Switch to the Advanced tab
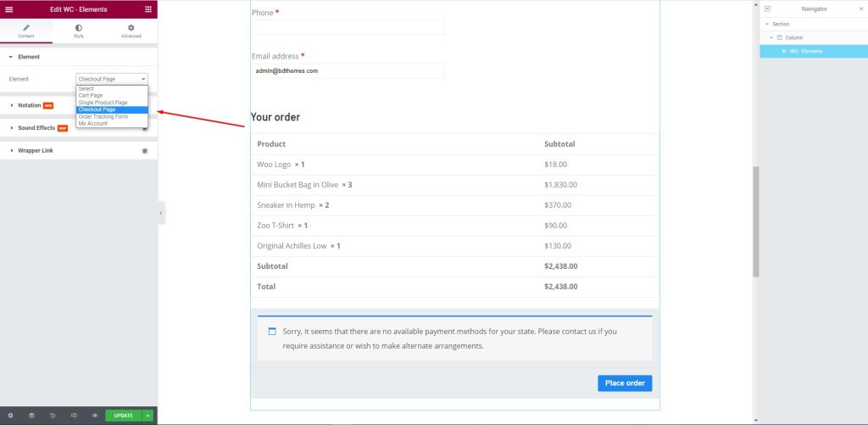This screenshot has width=868, height=425. (131, 31)
